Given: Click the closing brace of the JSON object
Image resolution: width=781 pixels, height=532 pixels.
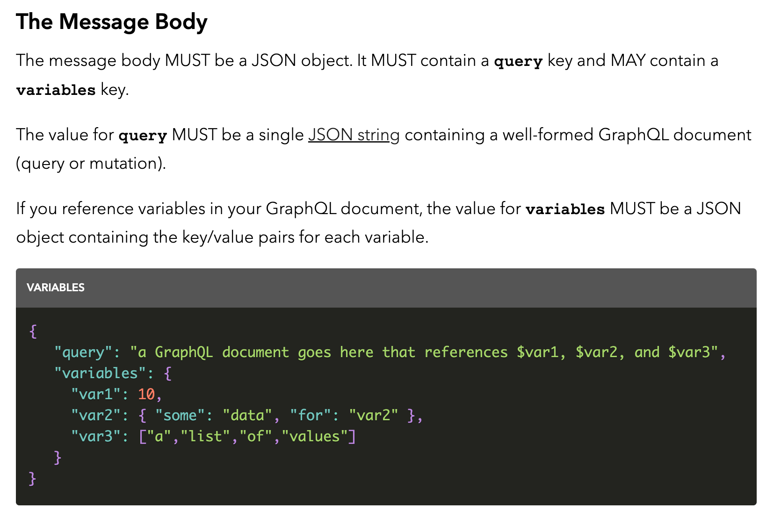Looking at the screenshot, I should tap(32, 478).
